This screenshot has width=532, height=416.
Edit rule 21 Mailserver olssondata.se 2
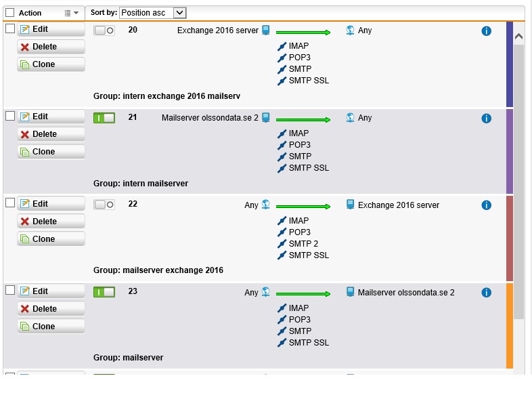click(51, 117)
